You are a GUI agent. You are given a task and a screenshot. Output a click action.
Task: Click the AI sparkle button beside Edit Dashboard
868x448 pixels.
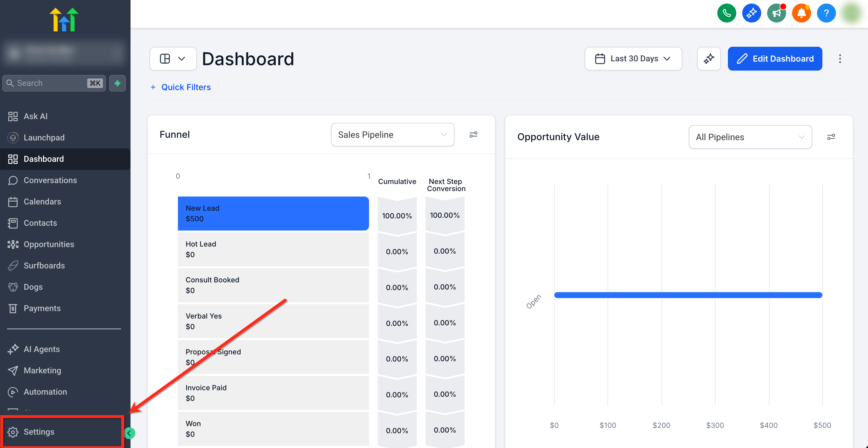pos(709,59)
